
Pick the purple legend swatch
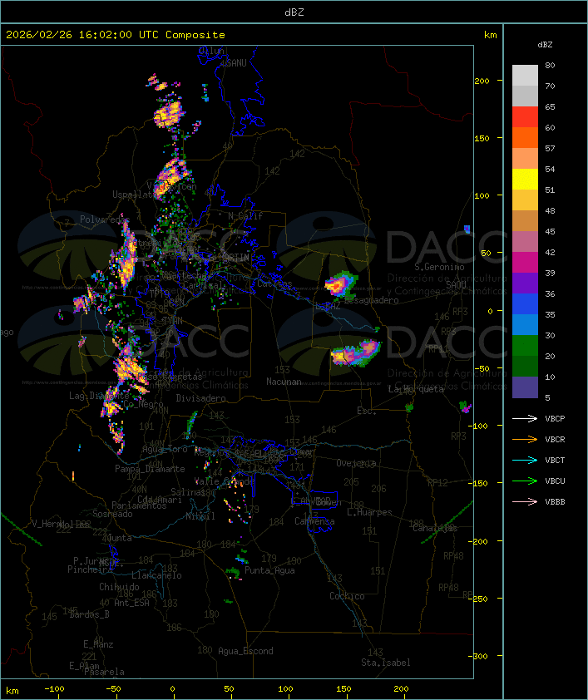pos(525,283)
